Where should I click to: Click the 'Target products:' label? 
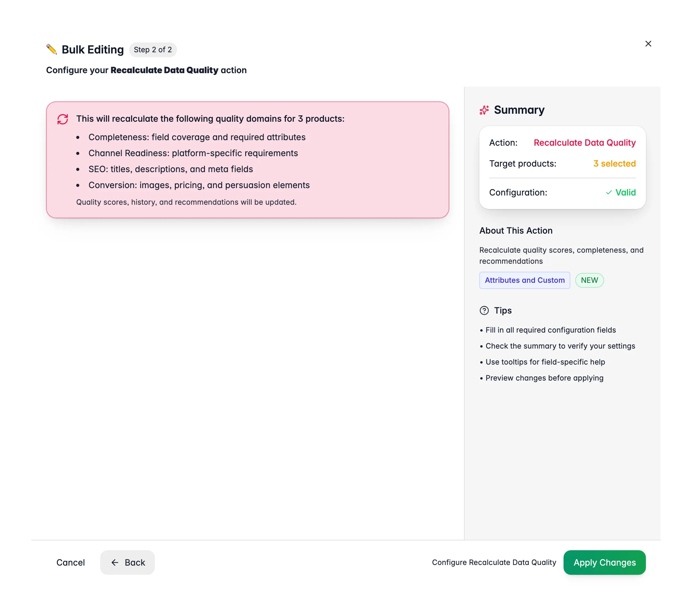pos(522,164)
